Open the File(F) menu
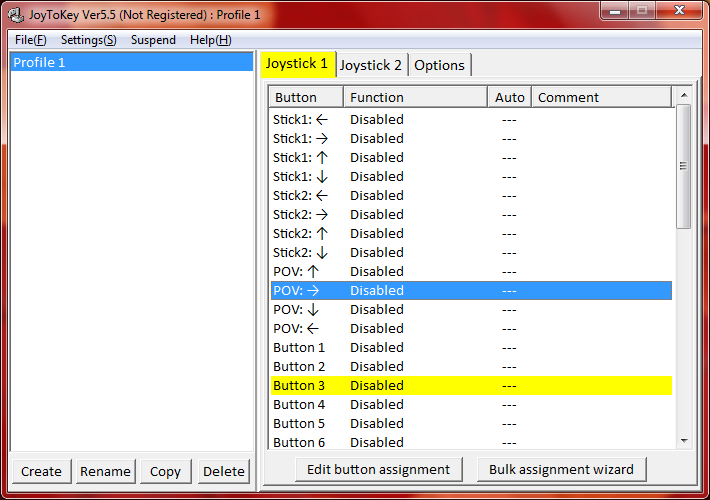The width and height of the screenshot is (710, 500). click(x=30, y=40)
